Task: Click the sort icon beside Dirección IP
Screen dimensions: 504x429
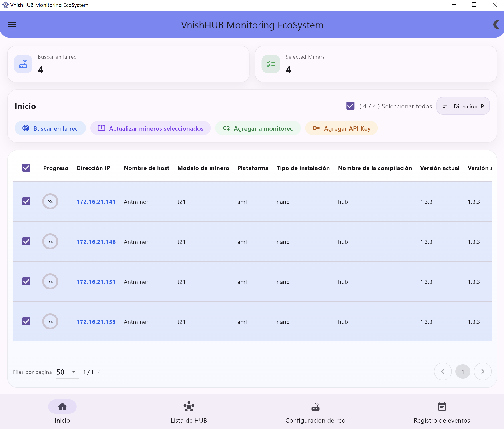Action: pos(446,106)
